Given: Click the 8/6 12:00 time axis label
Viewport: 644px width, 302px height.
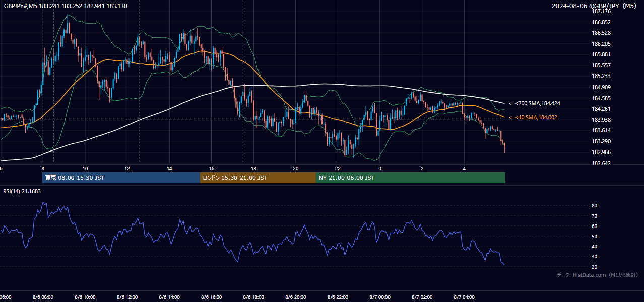Looking at the screenshot, I should click(x=127, y=297).
